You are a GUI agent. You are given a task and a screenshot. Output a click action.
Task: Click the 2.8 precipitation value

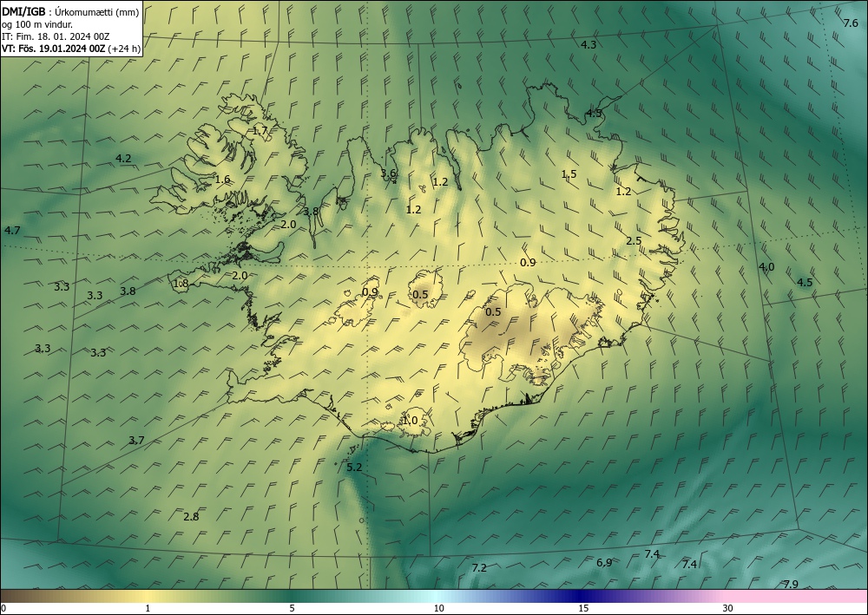tap(191, 517)
